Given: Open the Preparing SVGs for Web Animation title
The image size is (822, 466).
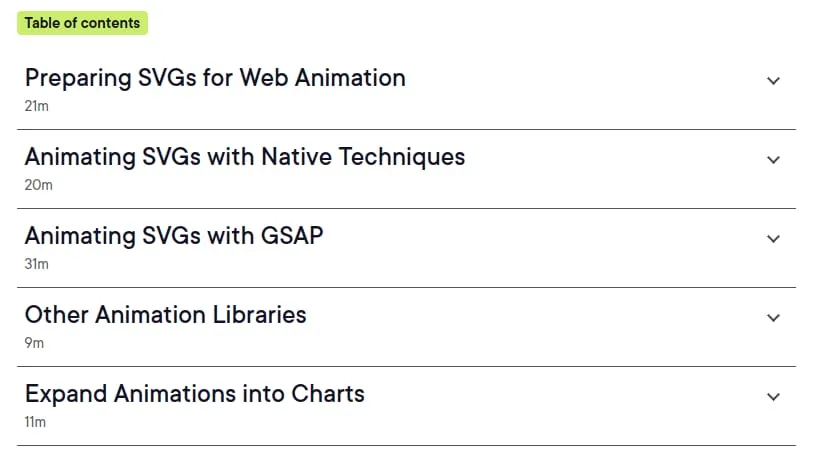Looking at the screenshot, I should coord(215,78).
